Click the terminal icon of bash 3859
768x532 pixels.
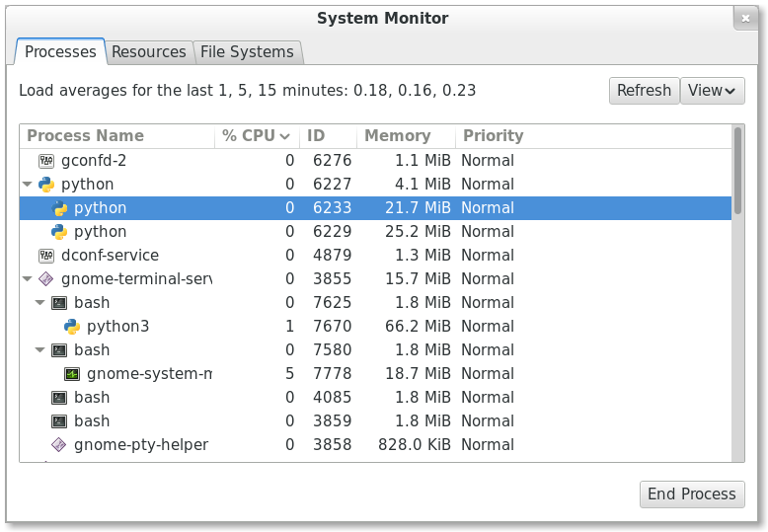click(59, 421)
